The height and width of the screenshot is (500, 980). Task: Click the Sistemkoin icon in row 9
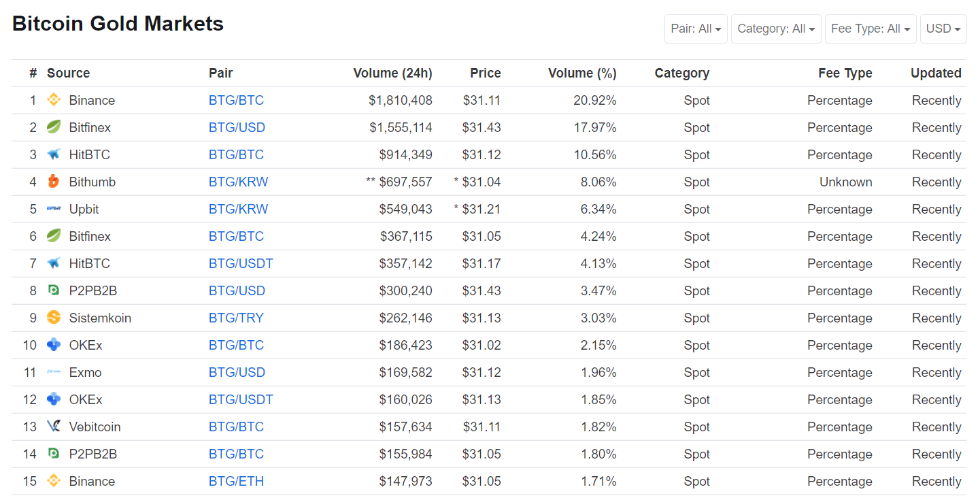(54, 318)
